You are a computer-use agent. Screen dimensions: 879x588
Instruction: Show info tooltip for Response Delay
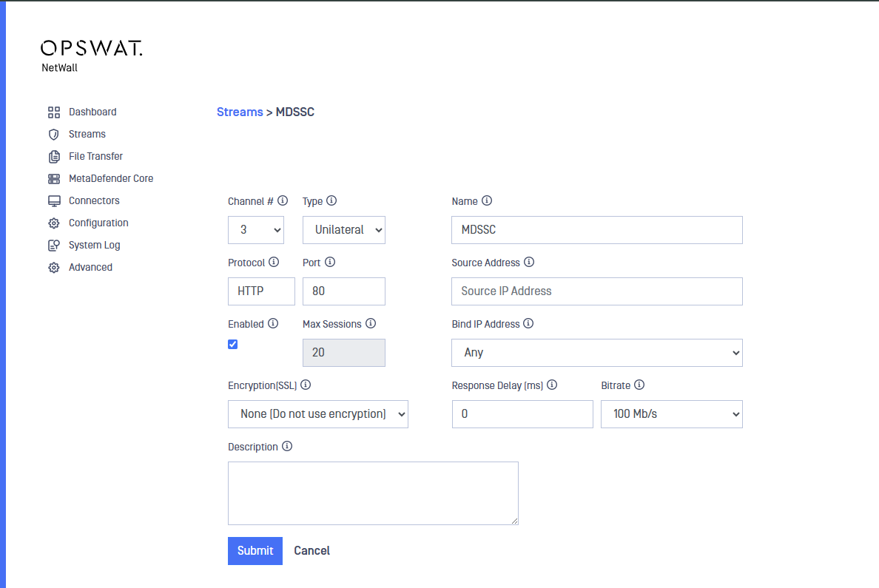(552, 385)
